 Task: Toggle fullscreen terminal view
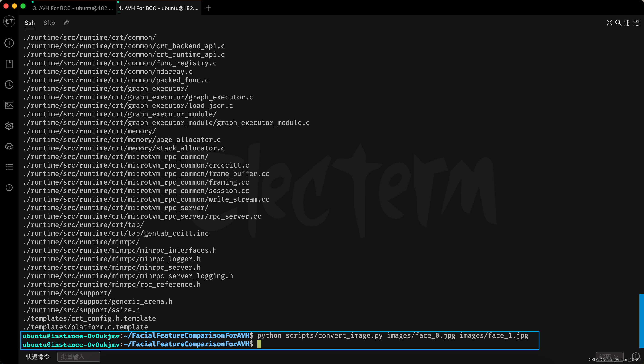coord(609,23)
